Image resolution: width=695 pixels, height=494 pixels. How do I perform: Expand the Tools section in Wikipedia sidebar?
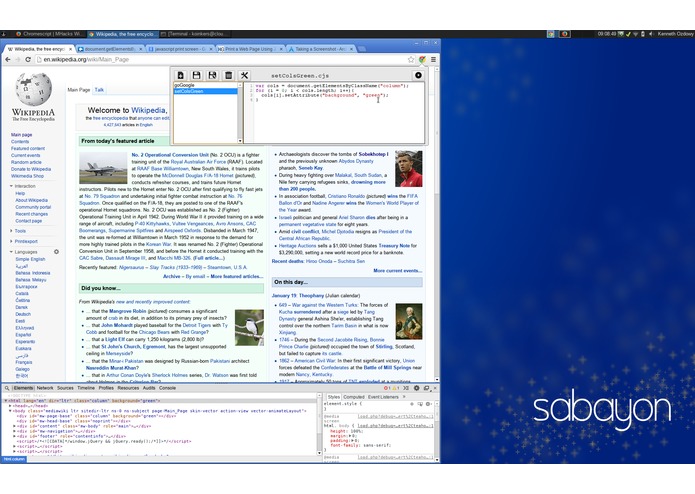(x=20, y=231)
